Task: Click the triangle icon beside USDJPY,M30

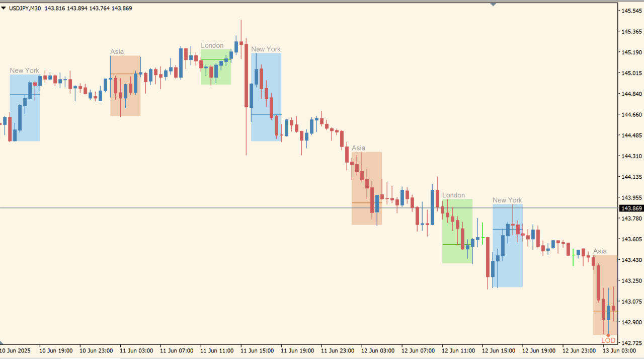Action: (x=4, y=8)
